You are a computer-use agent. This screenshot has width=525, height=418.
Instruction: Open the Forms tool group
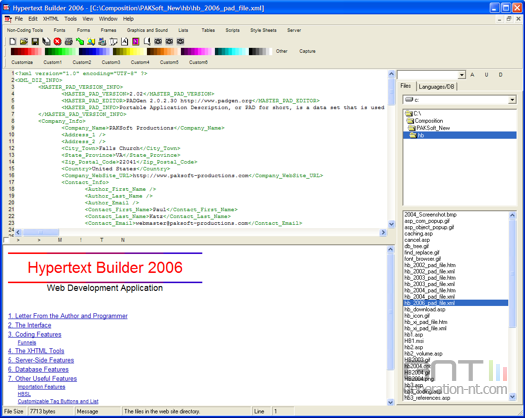(83, 30)
